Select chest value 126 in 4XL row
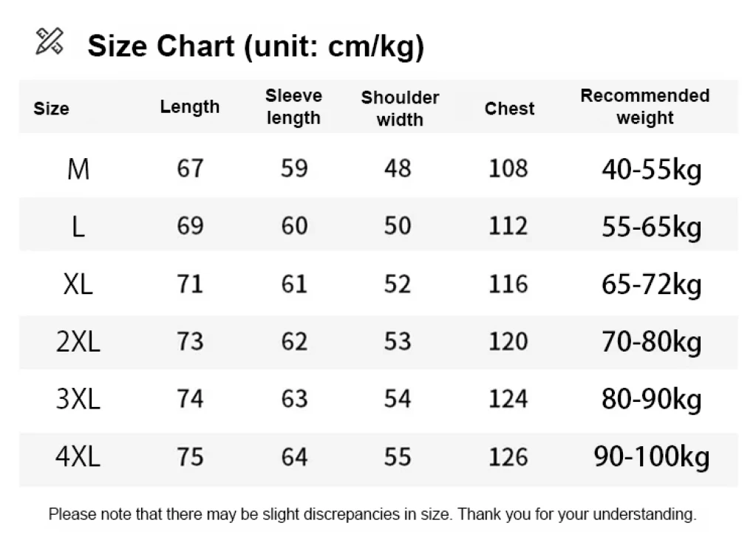The width and height of the screenshot is (756, 554). pos(508,457)
